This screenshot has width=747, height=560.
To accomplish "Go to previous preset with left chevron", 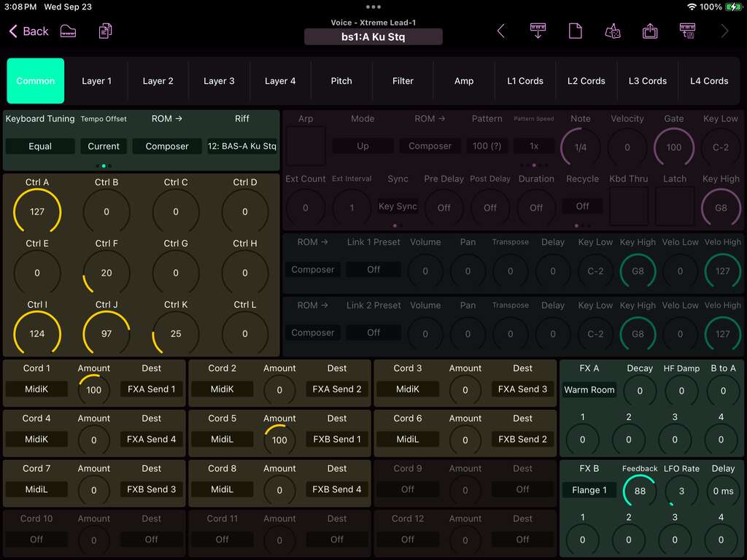I will (500, 31).
